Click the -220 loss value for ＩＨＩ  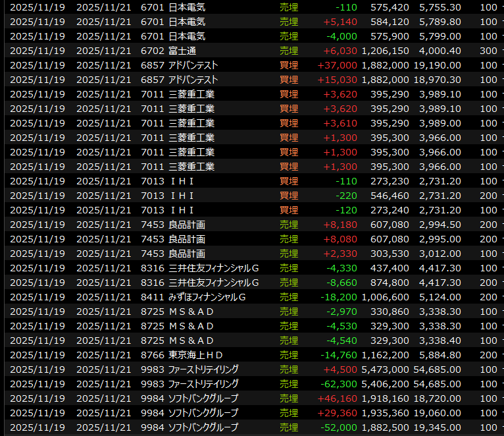point(346,196)
